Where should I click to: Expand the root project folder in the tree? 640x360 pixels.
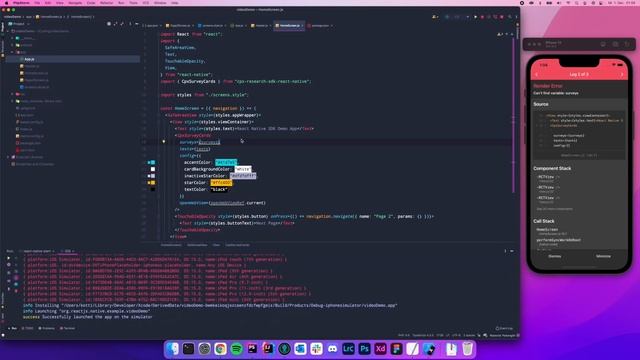point(8,31)
